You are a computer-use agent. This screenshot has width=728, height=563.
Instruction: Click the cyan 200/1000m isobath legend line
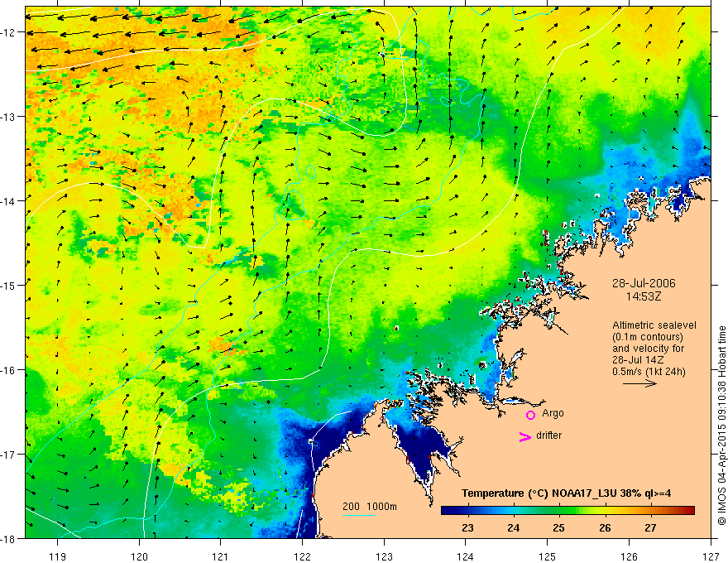point(358,515)
